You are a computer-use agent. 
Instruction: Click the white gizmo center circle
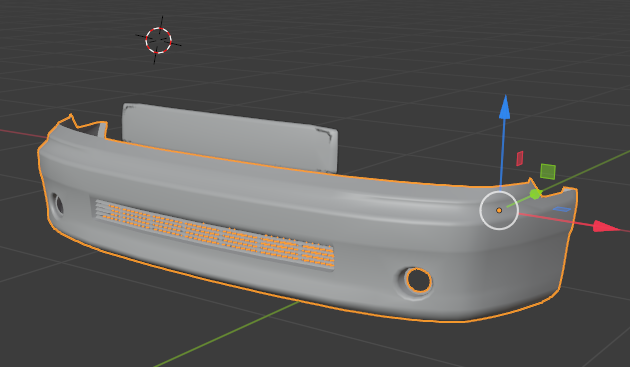(499, 210)
